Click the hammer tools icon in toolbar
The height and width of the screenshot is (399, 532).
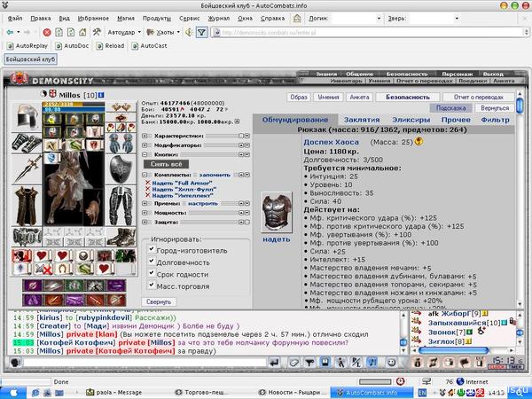click(97, 32)
